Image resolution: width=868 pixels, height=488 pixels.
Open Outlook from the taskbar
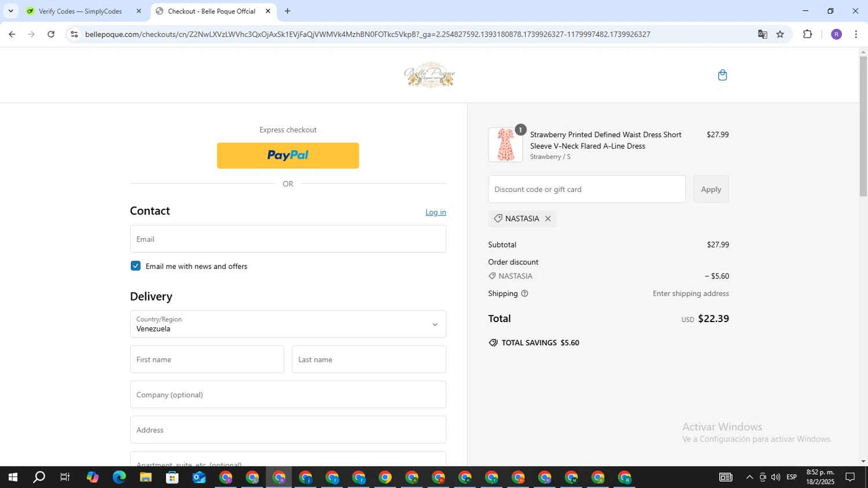pos(199,477)
